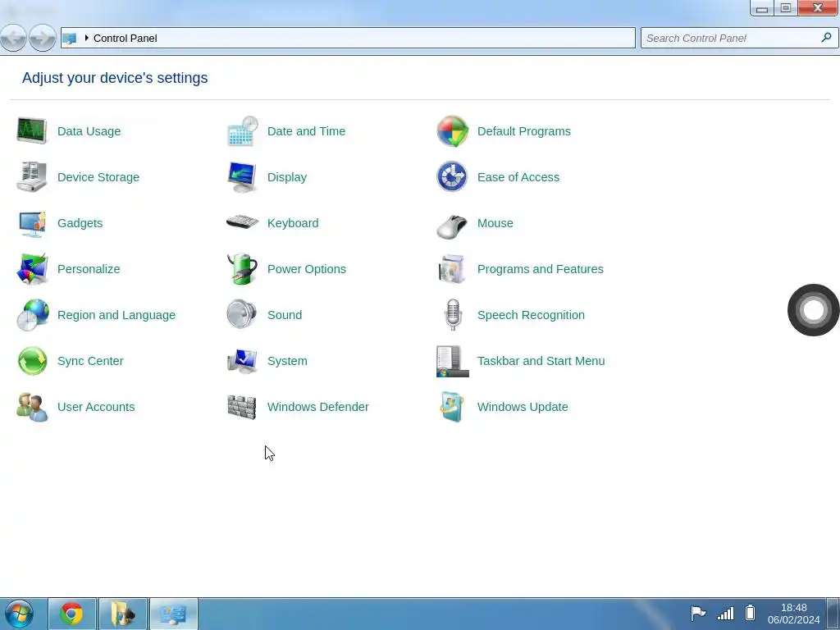Open the Default Programs icon
The image size is (840, 630).
[452, 130]
